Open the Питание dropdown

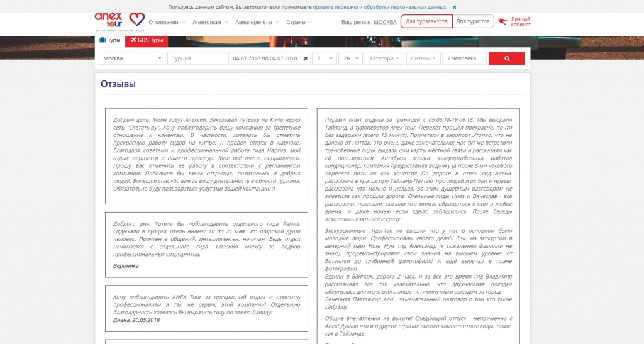point(423,58)
